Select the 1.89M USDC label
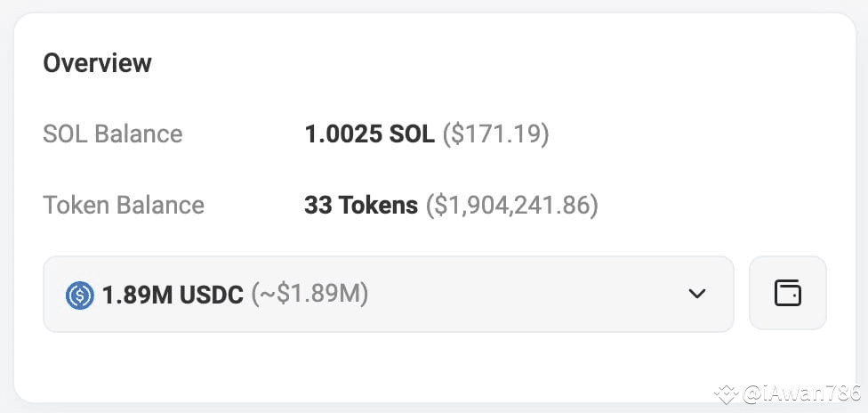The width and height of the screenshot is (868, 413). pyautogui.click(x=173, y=295)
